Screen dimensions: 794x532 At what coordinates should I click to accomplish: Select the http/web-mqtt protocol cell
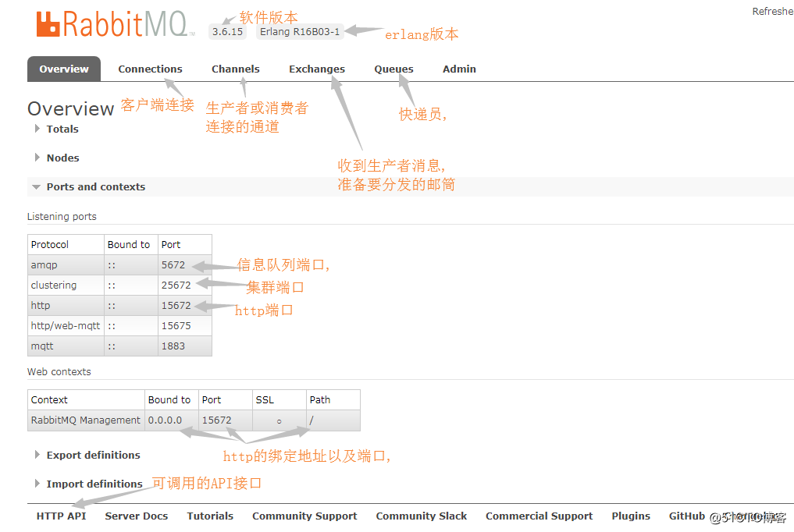(66, 325)
